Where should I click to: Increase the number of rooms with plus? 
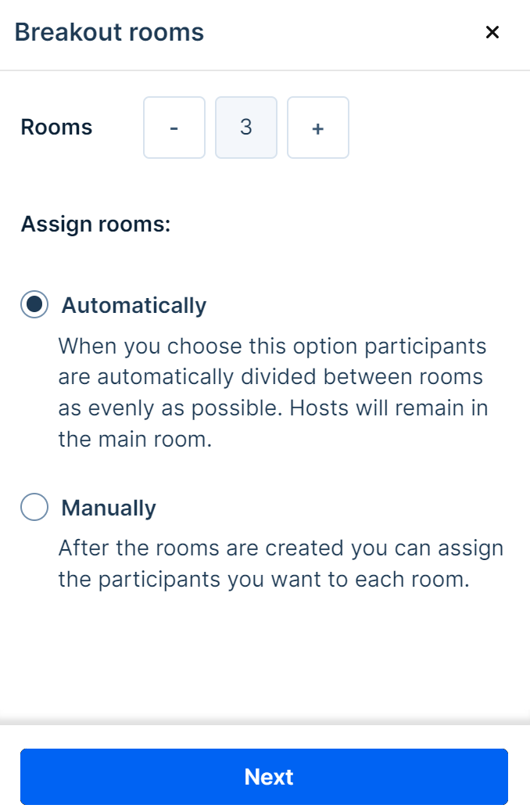318,128
